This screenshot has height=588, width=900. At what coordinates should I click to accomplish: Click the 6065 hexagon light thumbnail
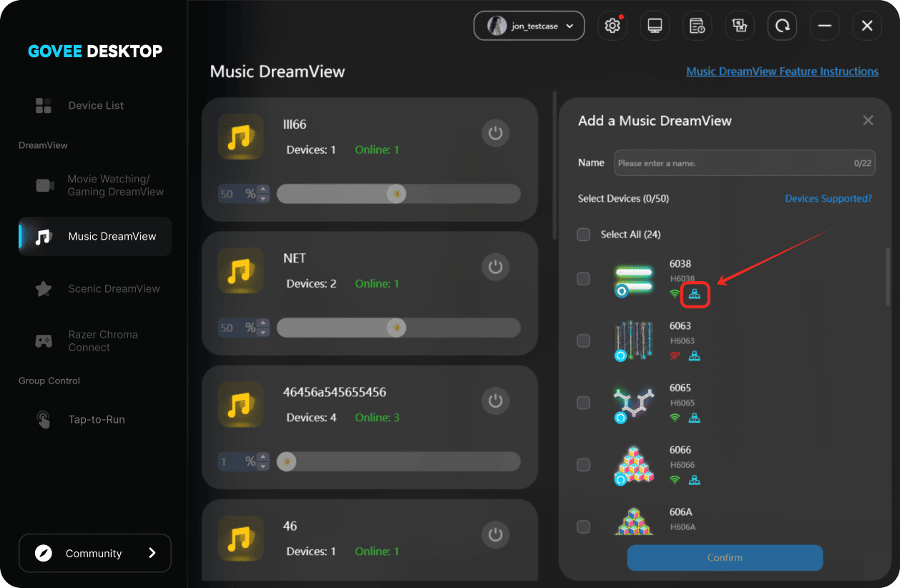(x=635, y=403)
